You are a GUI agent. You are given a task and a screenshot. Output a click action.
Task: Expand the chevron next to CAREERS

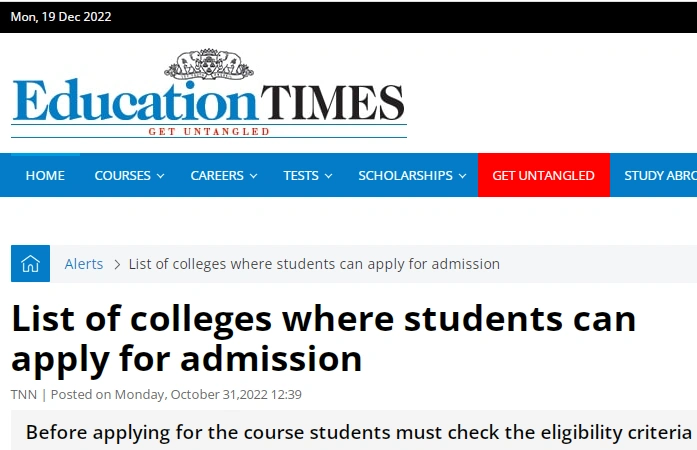click(253, 176)
